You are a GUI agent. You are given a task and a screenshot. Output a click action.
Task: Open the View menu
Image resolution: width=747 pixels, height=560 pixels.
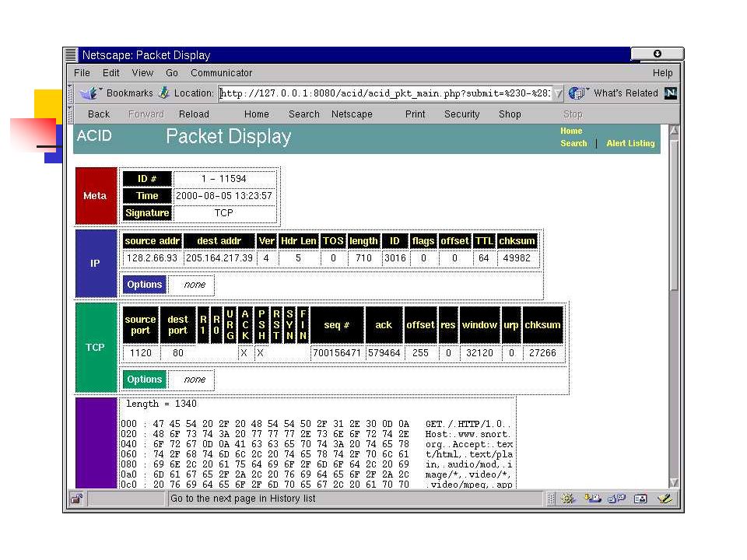pyautogui.click(x=142, y=73)
